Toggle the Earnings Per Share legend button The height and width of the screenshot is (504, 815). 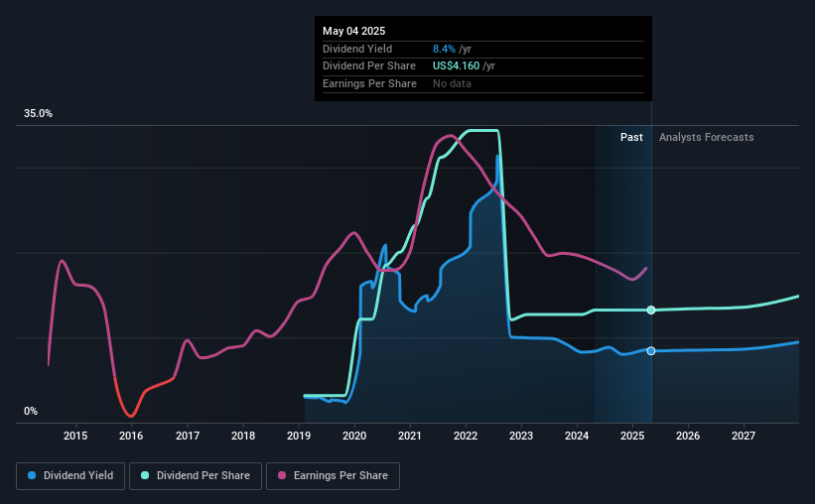pos(333,476)
